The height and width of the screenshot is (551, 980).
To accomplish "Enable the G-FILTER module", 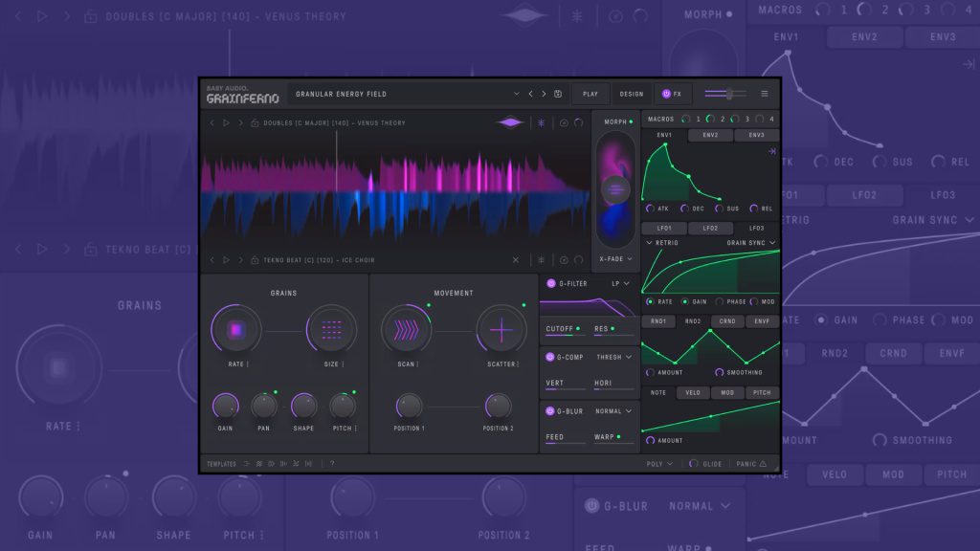I will click(x=551, y=283).
